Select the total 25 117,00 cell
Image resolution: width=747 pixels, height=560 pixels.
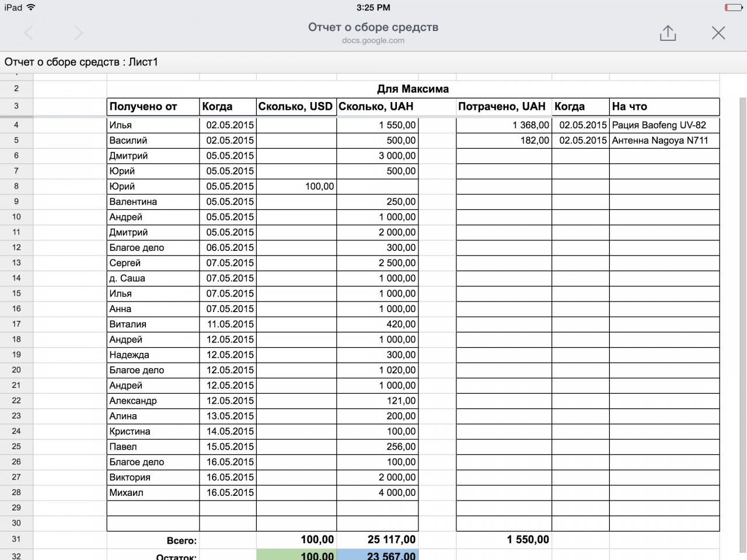click(377, 540)
